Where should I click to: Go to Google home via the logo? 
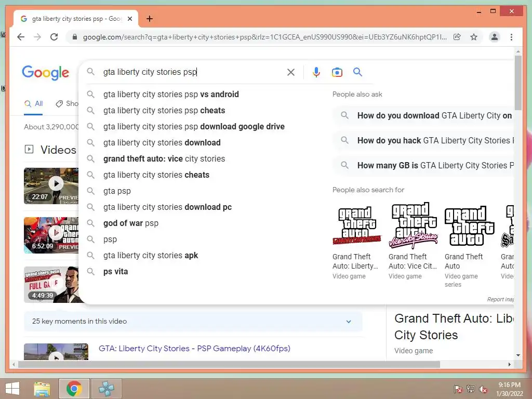46,73
